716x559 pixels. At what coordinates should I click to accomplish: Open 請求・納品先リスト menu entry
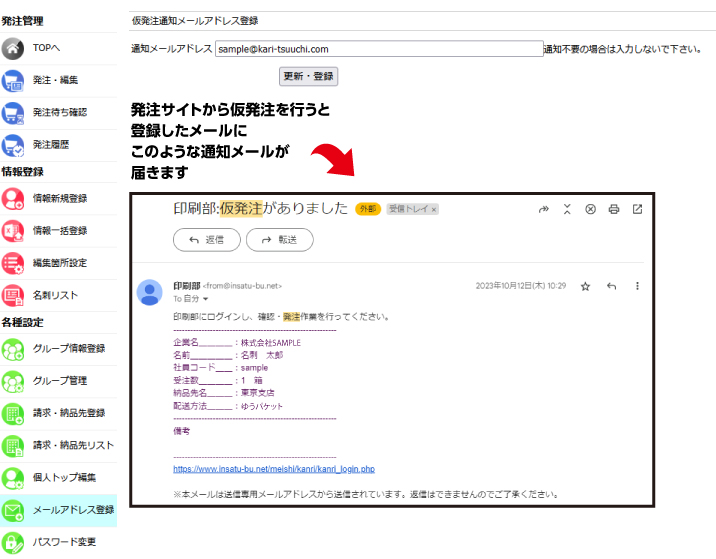(73, 445)
